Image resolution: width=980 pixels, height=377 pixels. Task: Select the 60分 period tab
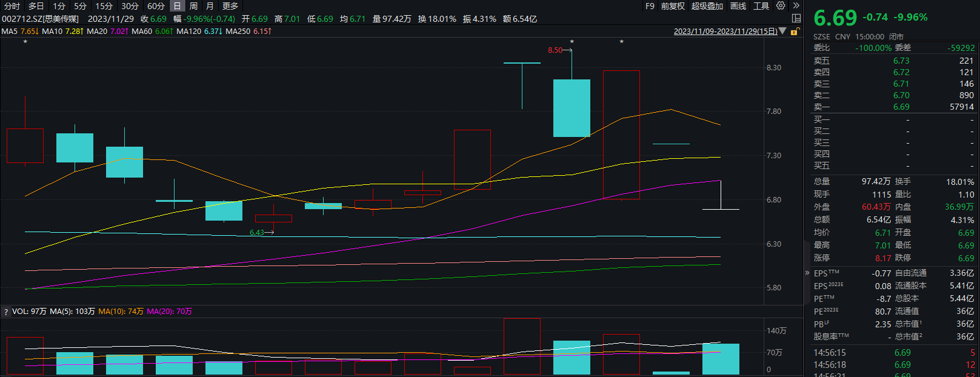point(156,6)
